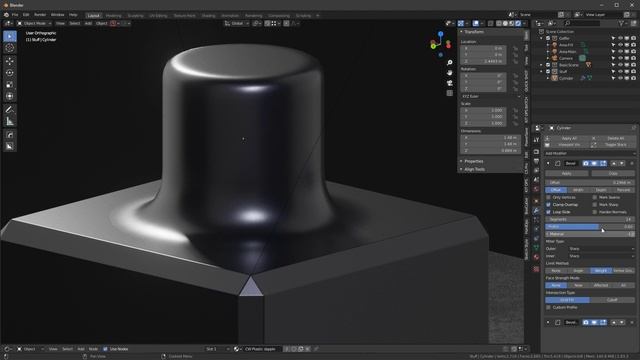Open the Window menu
This screenshot has height=360, width=640.
tap(58, 15)
